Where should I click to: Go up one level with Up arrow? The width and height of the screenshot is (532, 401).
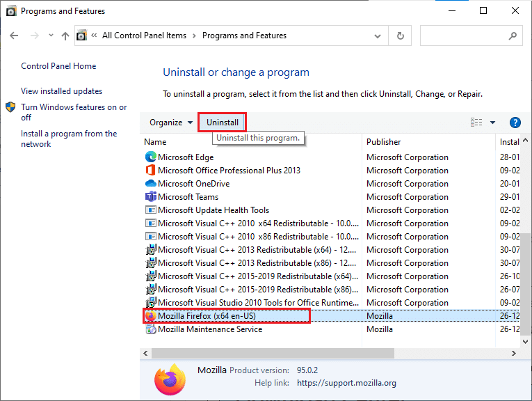(65, 36)
